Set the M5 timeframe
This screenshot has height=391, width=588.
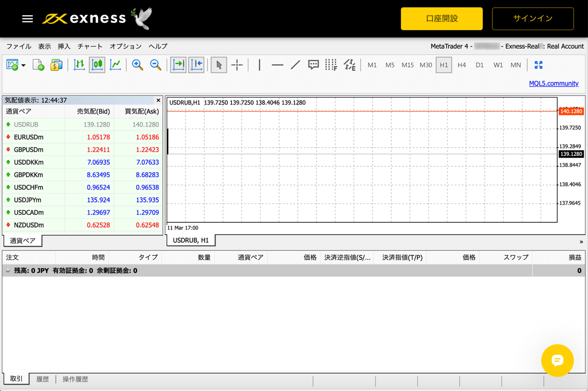(x=390, y=65)
